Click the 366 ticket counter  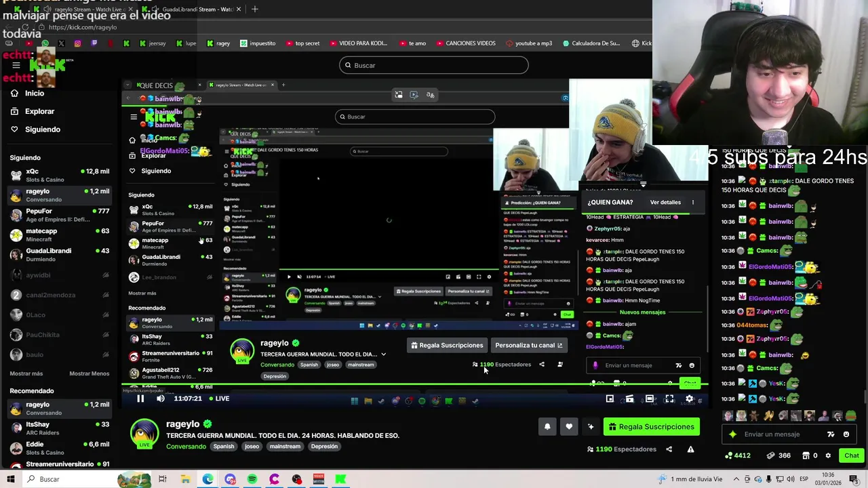click(x=778, y=455)
